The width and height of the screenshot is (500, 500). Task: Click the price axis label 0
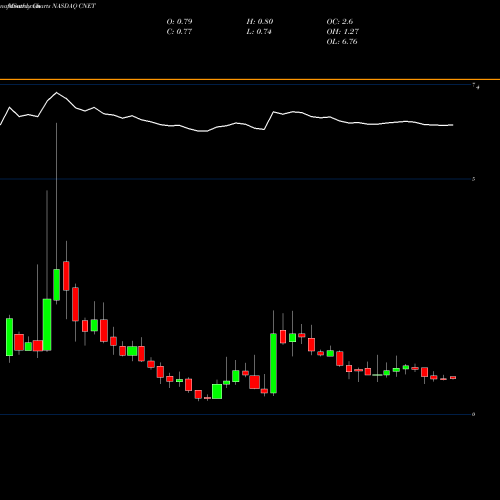coord(473,414)
